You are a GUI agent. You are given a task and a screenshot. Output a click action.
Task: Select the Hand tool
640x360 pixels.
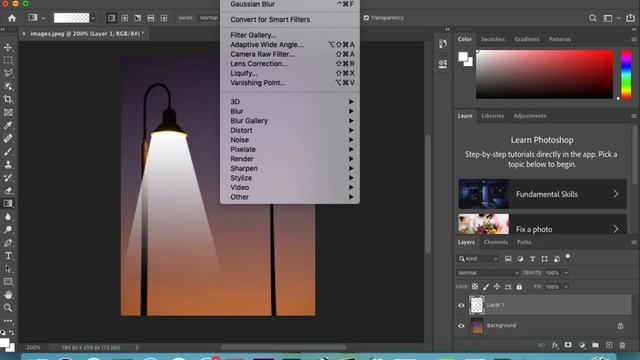pyautogui.click(x=8, y=295)
